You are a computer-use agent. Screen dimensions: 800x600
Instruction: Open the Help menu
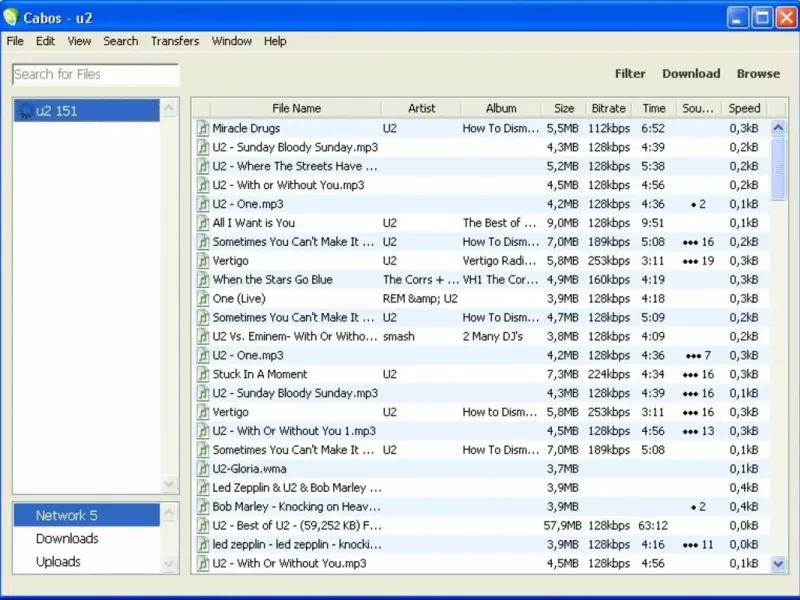tap(275, 41)
